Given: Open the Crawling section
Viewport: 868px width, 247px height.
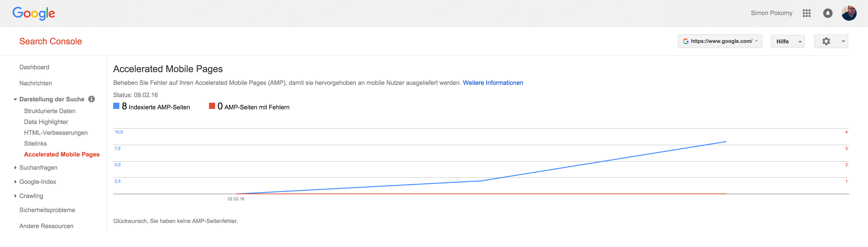Looking at the screenshot, I should (31, 196).
